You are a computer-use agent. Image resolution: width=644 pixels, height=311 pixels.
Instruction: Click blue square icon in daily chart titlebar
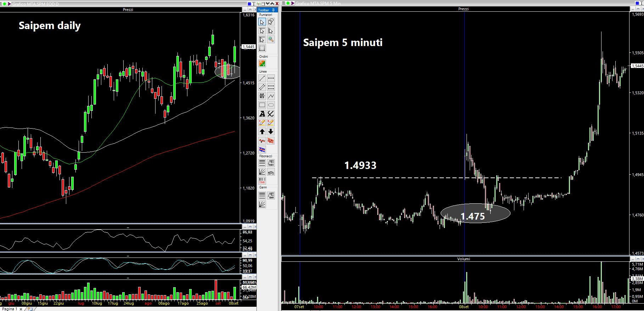249,4
